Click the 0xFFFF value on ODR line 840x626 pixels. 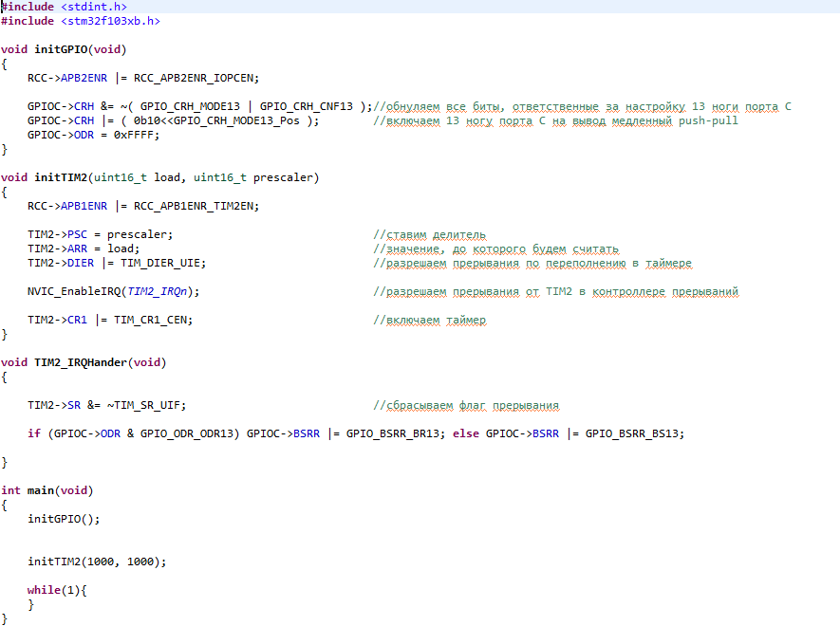136,135
